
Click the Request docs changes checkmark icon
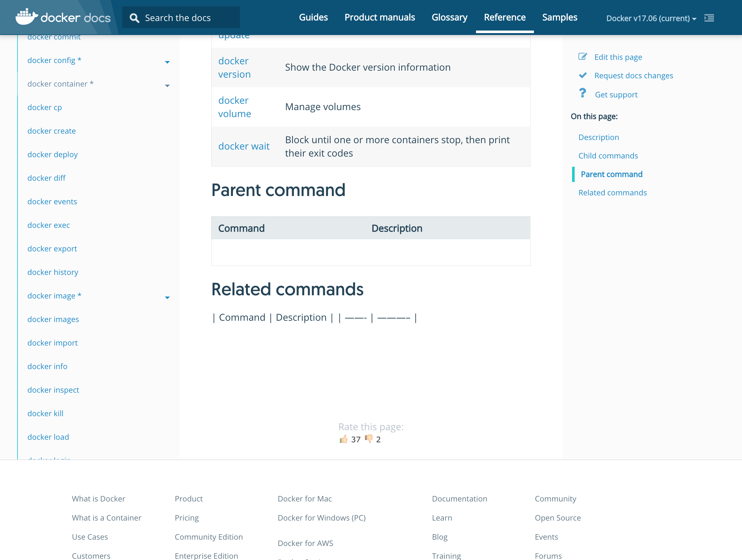[583, 75]
